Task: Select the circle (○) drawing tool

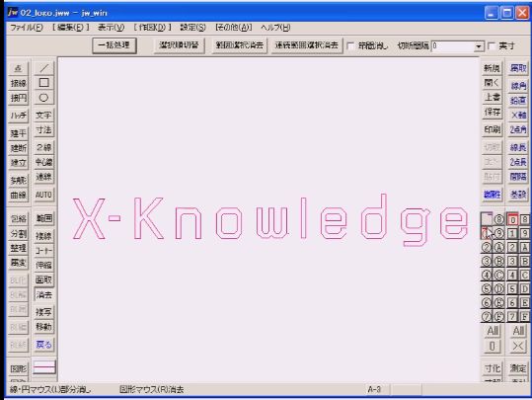Action: 43,98
